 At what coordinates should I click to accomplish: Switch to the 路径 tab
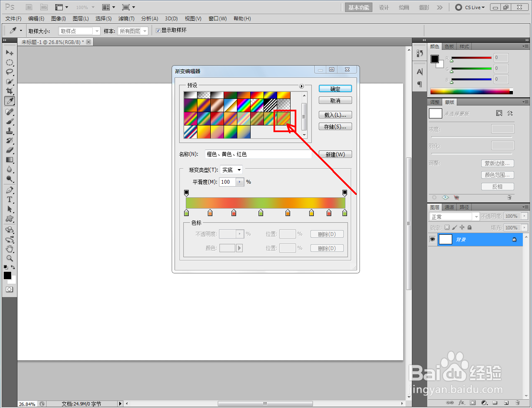click(464, 207)
